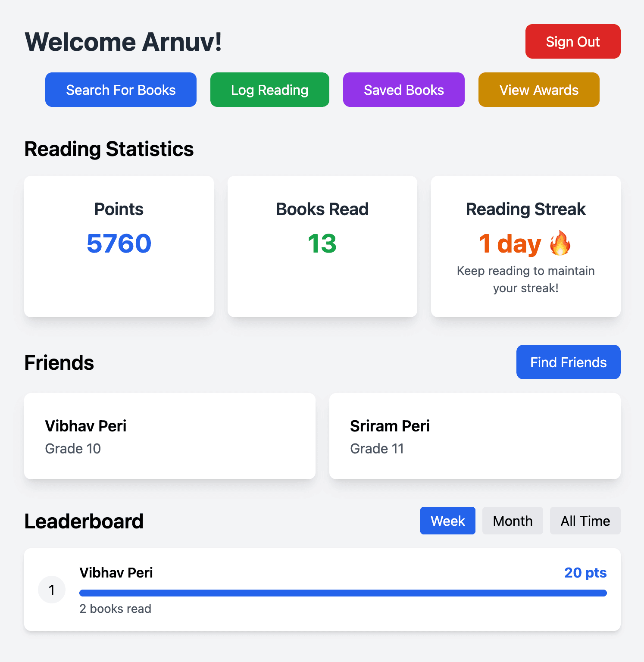Screen dimensions: 644x662
Task: Click the fire streak emoji icon
Action: coord(560,243)
